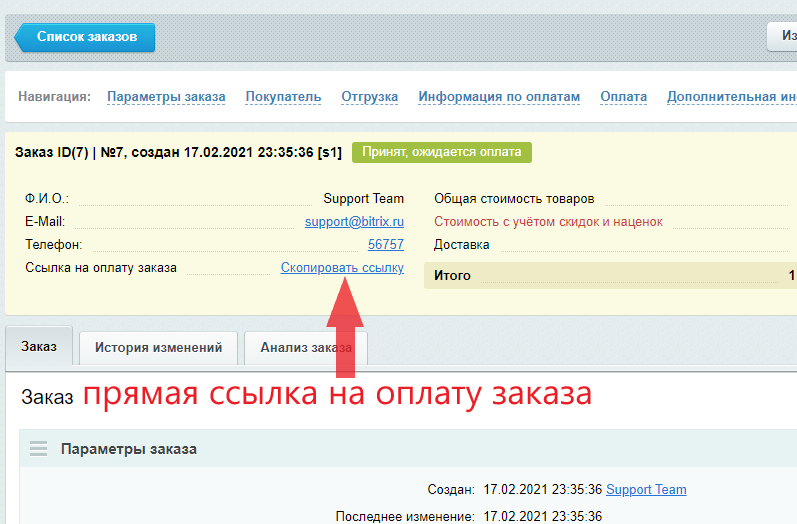Click the Оплата navigation link

click(623, 97)
